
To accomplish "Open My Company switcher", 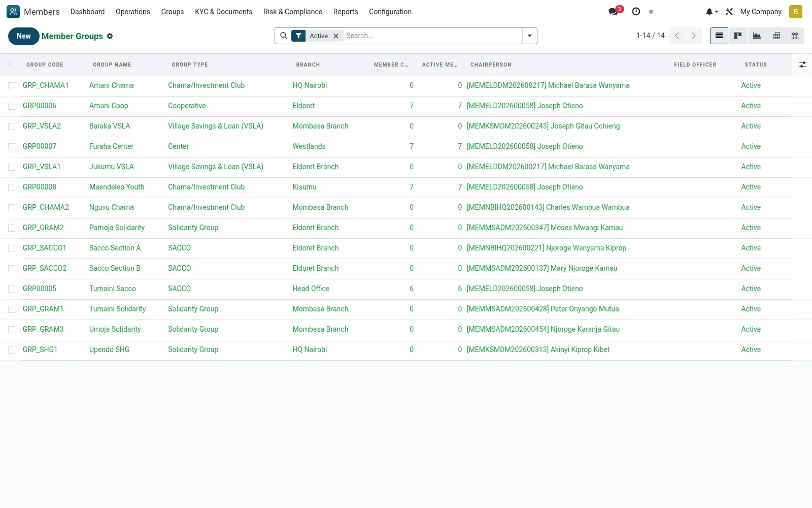I will point(760,12).
